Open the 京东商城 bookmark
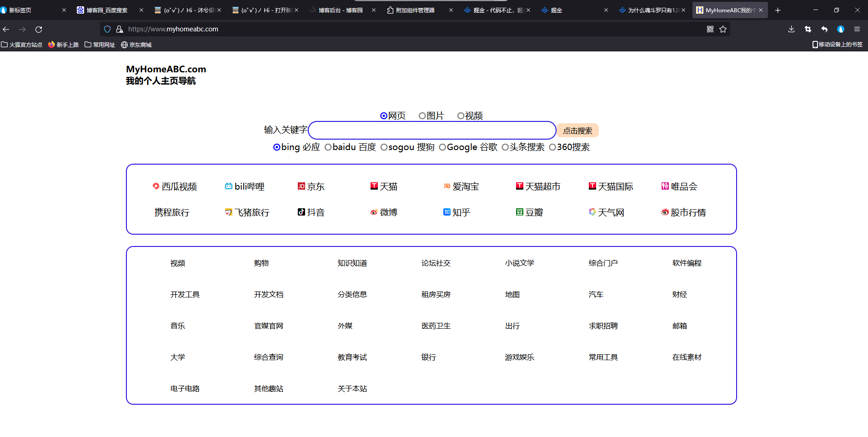 point(136,45)
